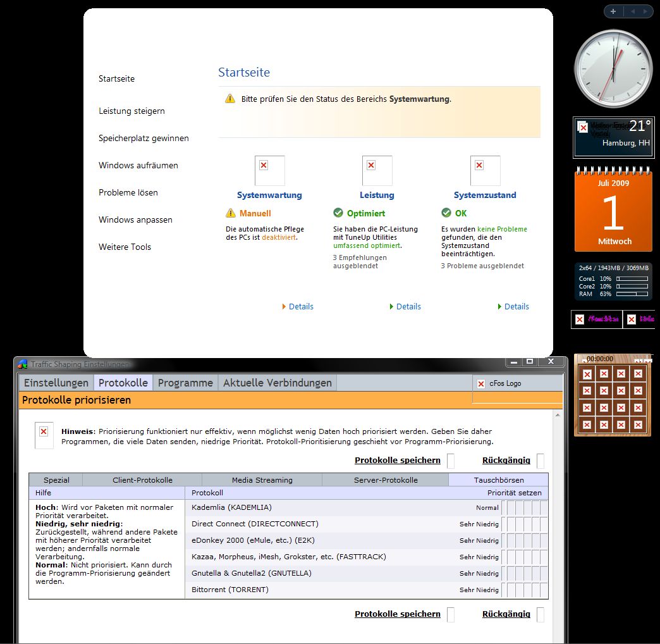The width and height of the screenshot is (660, 644).
Task: Click the weather gadget's broken image icon
Action: [582, 127]
